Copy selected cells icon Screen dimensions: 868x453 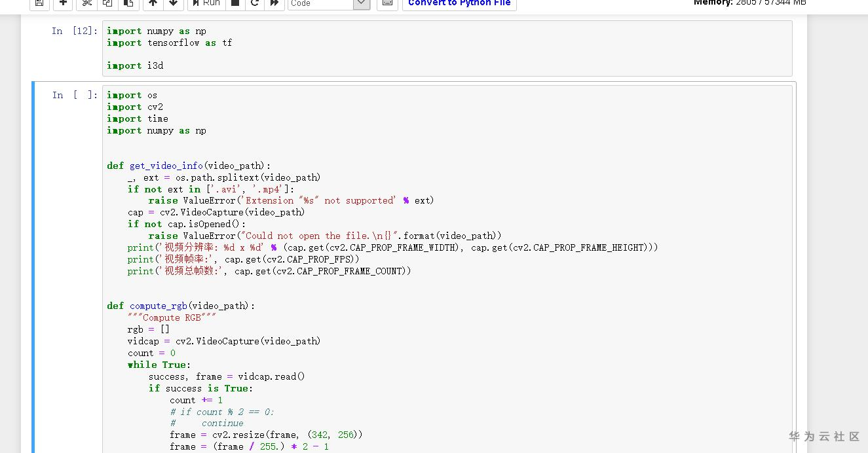[107, 3]
